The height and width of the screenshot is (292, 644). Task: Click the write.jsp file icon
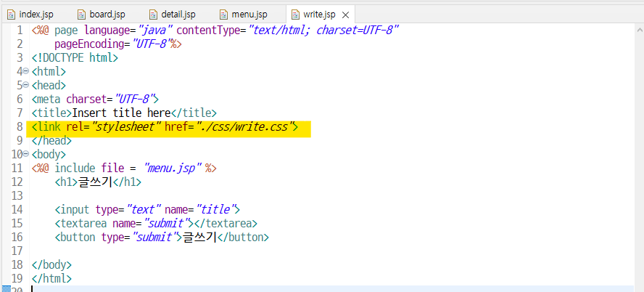click(x=295, y=15)
